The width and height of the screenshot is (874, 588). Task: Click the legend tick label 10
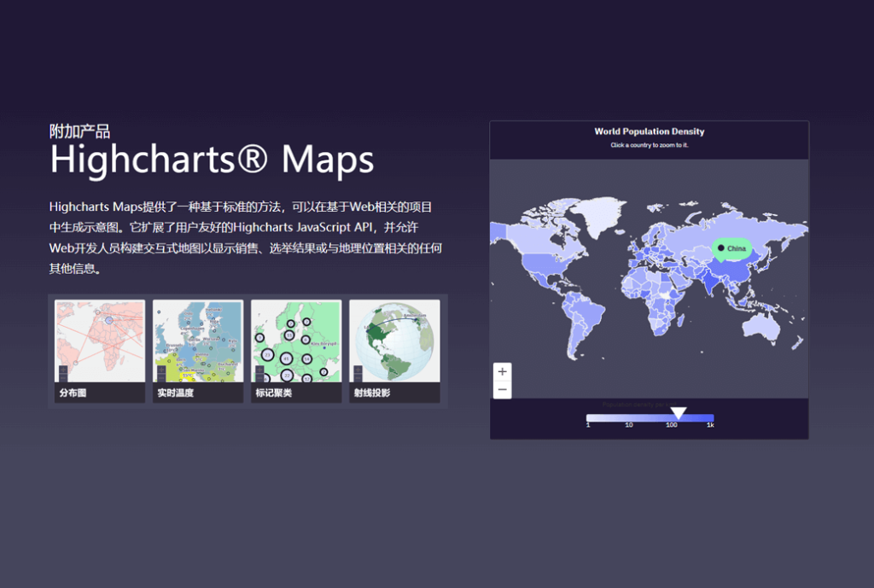(629, 425)
